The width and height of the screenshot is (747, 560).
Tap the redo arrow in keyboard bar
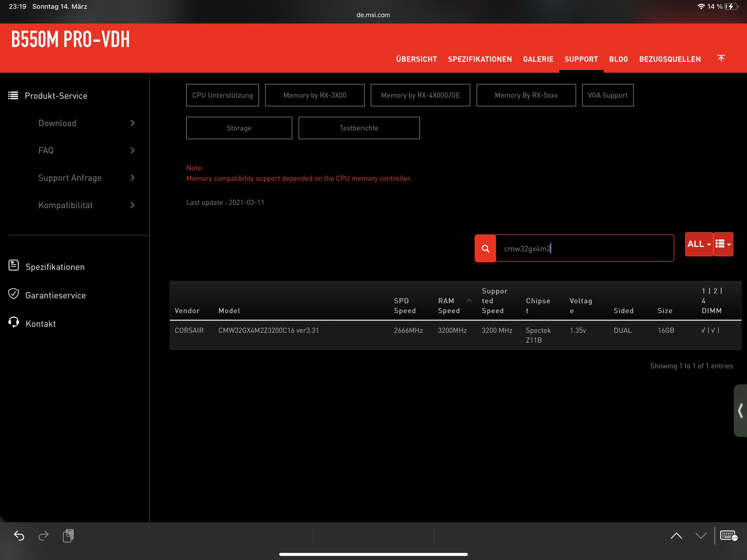[43, 536]
